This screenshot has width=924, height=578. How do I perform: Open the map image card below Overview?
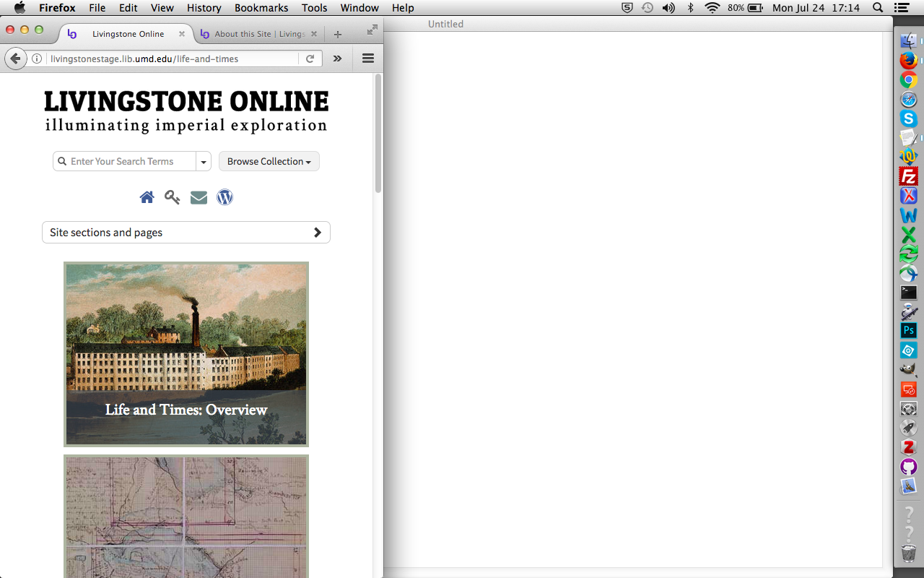[x=186, y=516]
